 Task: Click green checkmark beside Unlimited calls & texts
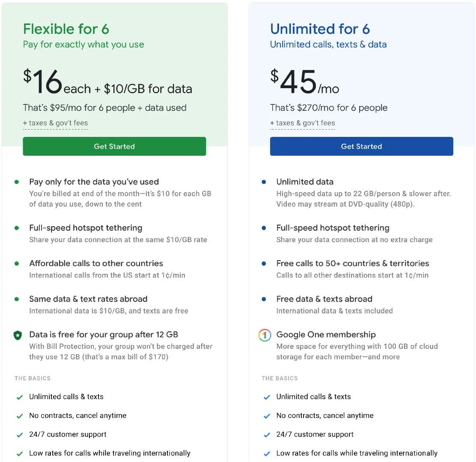coord(20,397)
